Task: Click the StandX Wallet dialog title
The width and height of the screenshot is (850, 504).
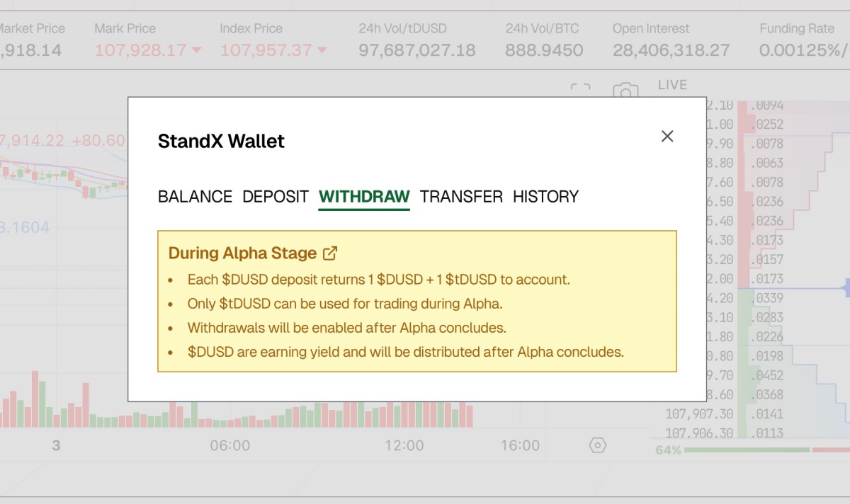Action: point(220,141)
